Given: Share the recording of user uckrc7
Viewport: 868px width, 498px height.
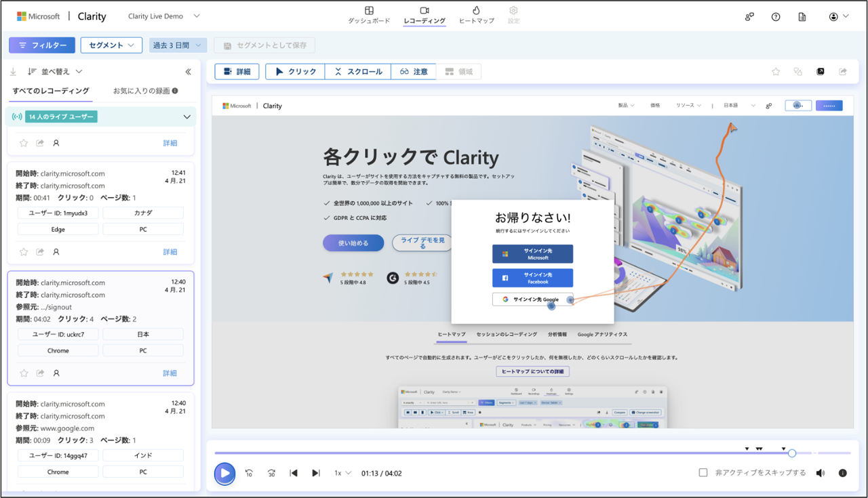Looking at the screenshot, I should coord(40,373).
